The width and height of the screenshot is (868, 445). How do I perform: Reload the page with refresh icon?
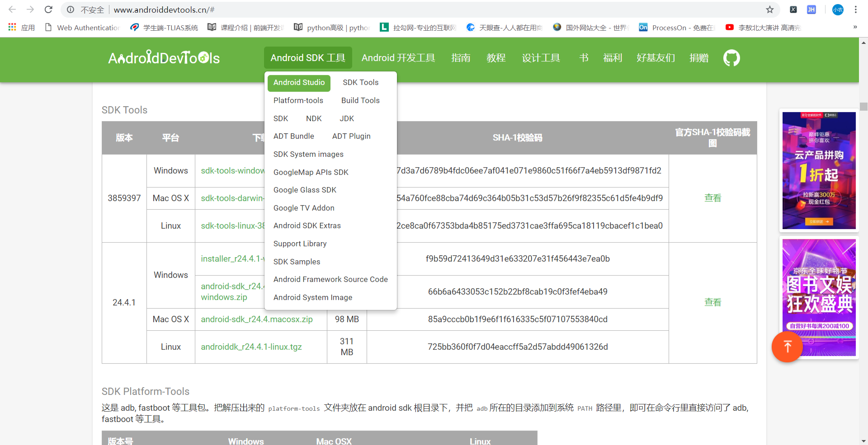[x=48, y=9]
